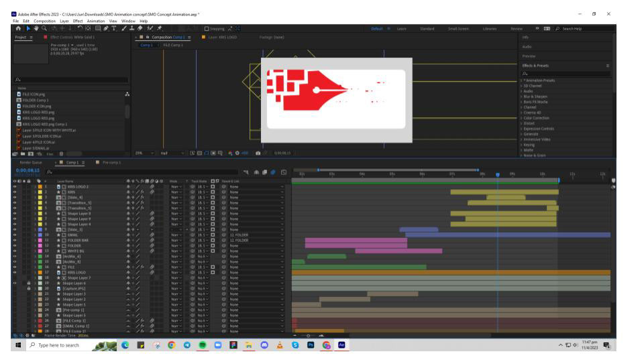Select the Small Screen workspace
Image resolution: width=644 pixels, height=362 pixels.
[458, 29]
